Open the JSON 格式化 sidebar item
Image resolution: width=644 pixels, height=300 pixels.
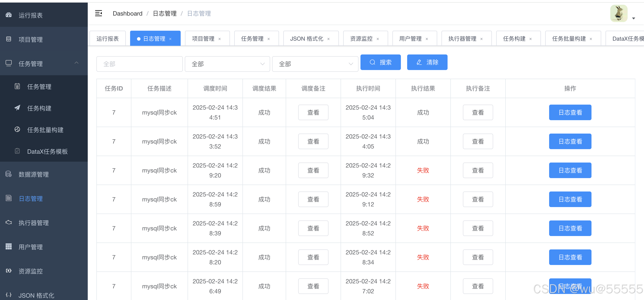(x=36, y=295)
